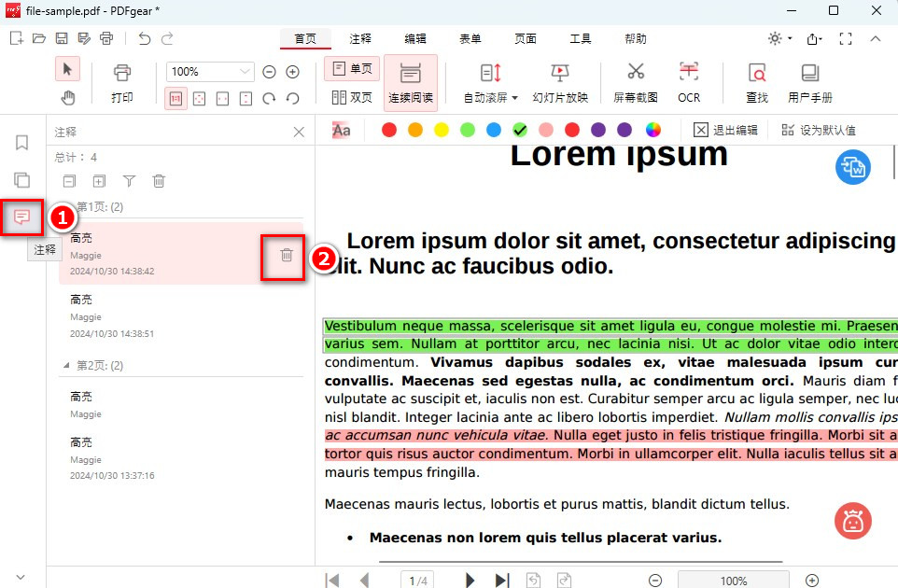Open the annotation filter icon

129,181
